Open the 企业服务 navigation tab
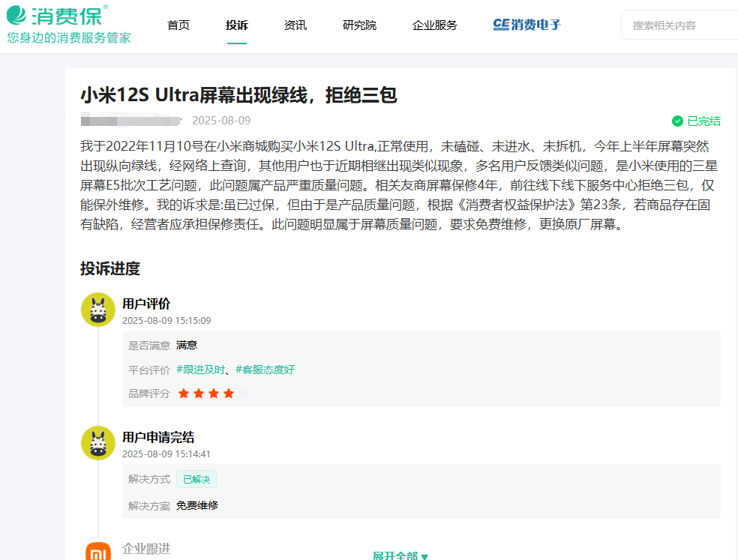Image resolution: width=738 pixels, height=560 pixels. 435,25
